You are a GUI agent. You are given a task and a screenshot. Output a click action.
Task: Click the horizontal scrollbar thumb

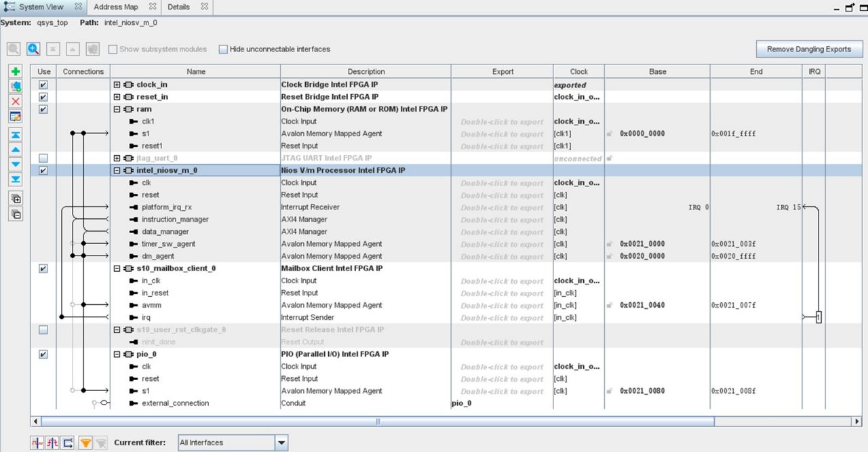377,422
